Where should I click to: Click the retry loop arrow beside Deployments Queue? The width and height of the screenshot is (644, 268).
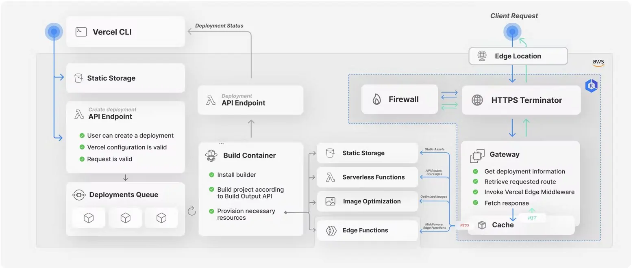192,211
